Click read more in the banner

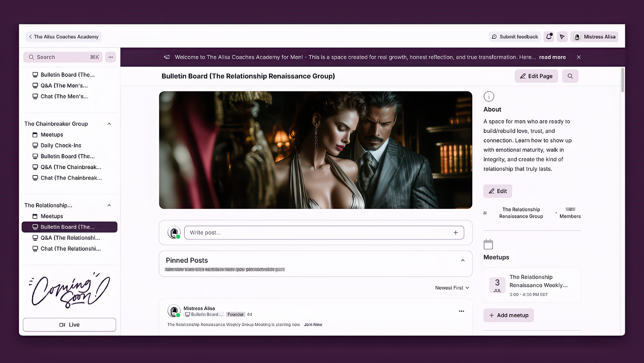[x=552, y=57]
